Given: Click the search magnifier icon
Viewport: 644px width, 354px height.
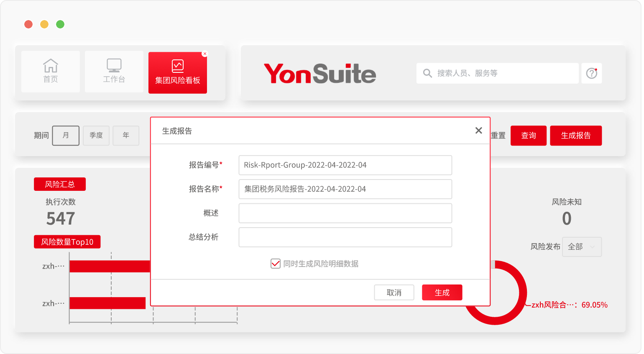Looking at the screenshot, I should click(427, 73).
